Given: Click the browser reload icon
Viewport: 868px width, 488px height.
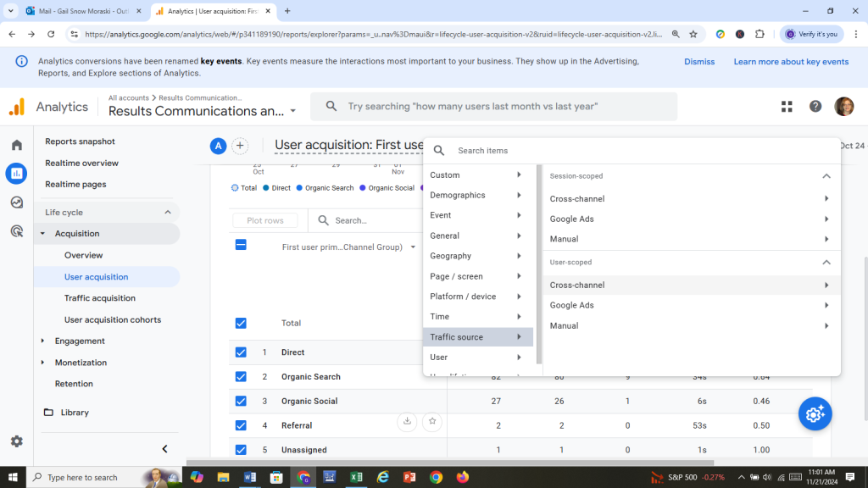Looking at the screenshot, I should (51, 34).
